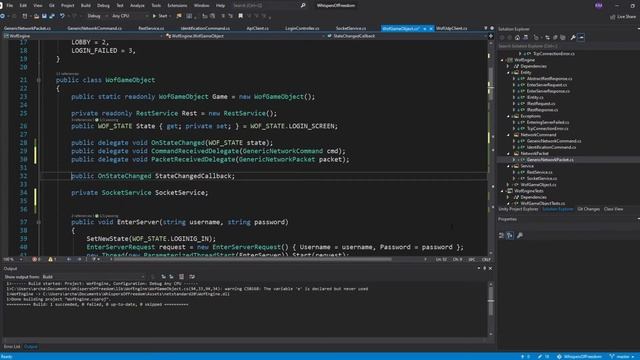Click Solution Explorer Properties wrench icon
Screen dimensions: 640x360
573,38
